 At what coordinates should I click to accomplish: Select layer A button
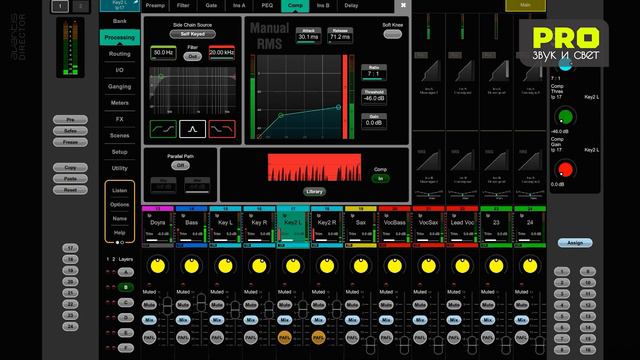(x=126, y=272)
